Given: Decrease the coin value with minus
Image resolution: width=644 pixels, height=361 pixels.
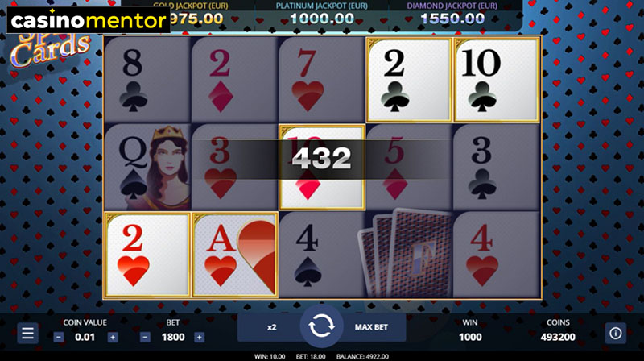Looking at the screenshot, I should point(59,337).
